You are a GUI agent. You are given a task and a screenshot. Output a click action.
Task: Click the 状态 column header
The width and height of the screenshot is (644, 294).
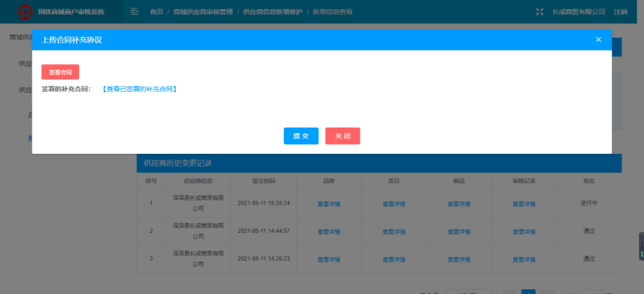point(589,181)
